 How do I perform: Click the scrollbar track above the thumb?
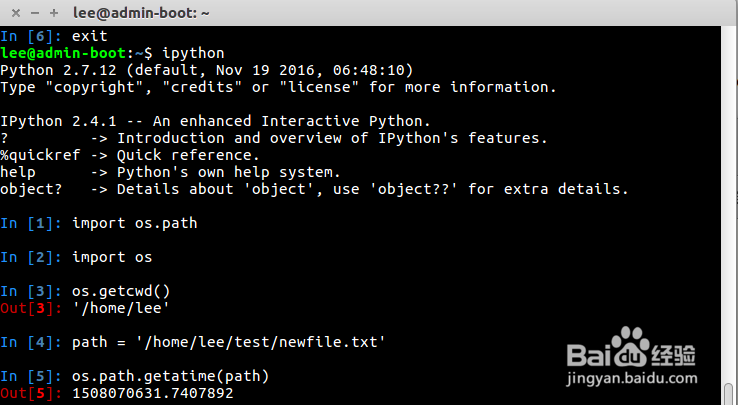pos(729,200)
